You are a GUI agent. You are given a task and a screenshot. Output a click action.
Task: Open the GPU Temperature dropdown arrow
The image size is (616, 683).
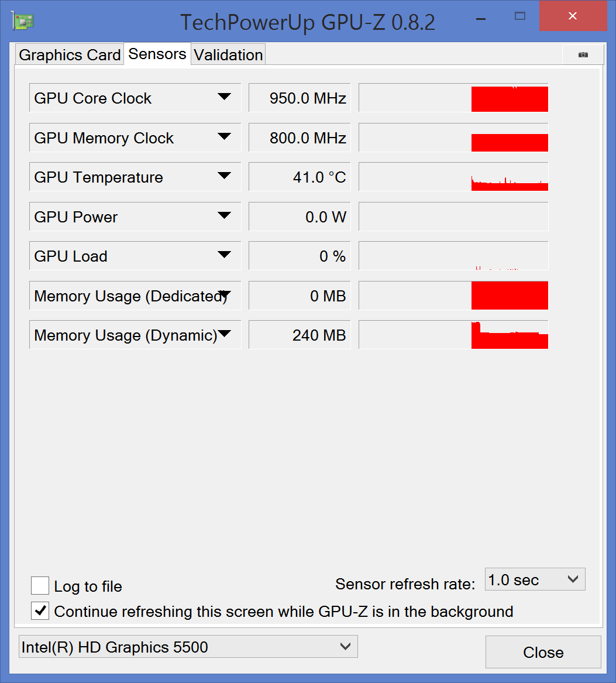pyautogui.click(x=224, y=176)
